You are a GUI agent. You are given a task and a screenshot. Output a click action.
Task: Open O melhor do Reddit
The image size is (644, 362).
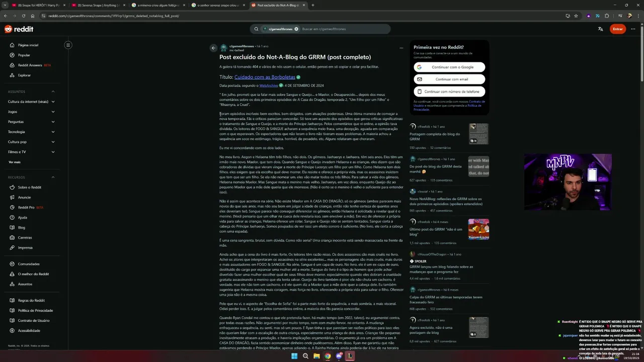(x=33, y=274)
